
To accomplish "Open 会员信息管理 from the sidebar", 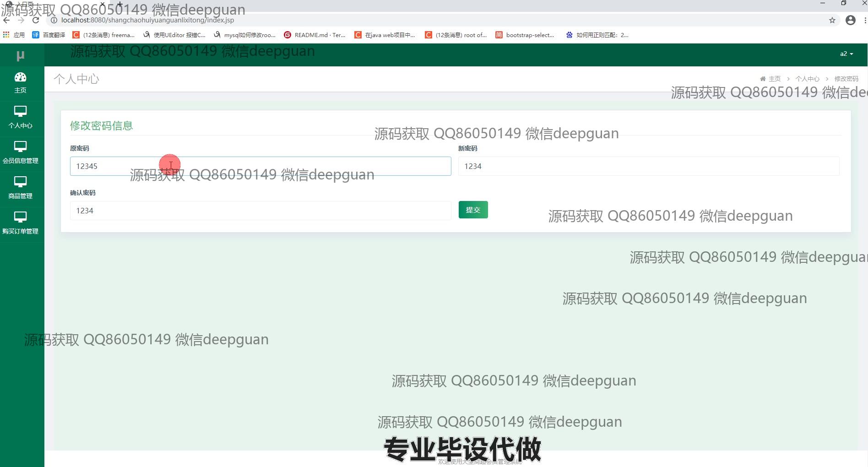I will [x=20, y=152].
